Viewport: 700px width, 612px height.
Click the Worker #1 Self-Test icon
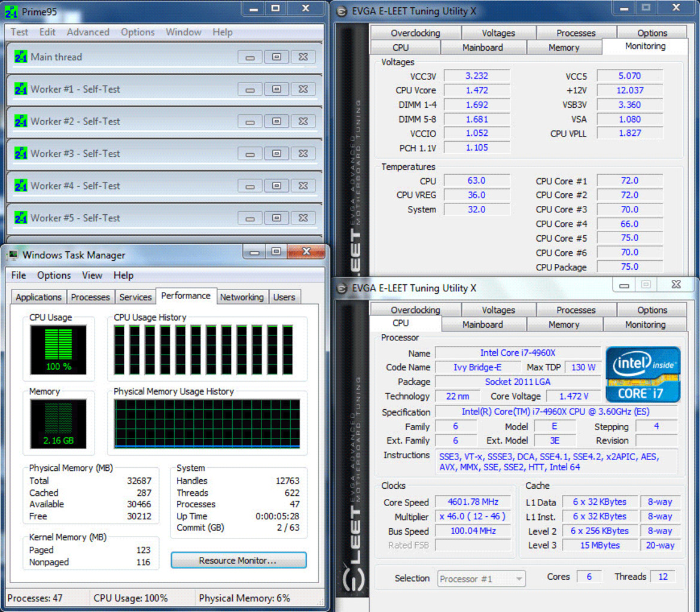pyautogui.click(x=20, y=89)
